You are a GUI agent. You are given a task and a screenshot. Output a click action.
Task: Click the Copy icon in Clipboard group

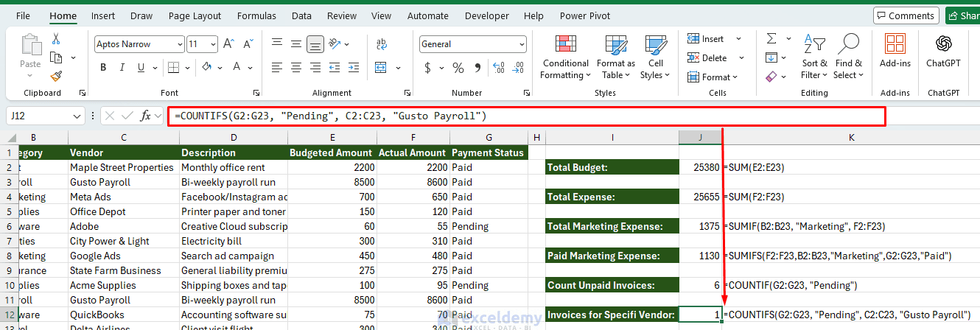tap(57, 57)
